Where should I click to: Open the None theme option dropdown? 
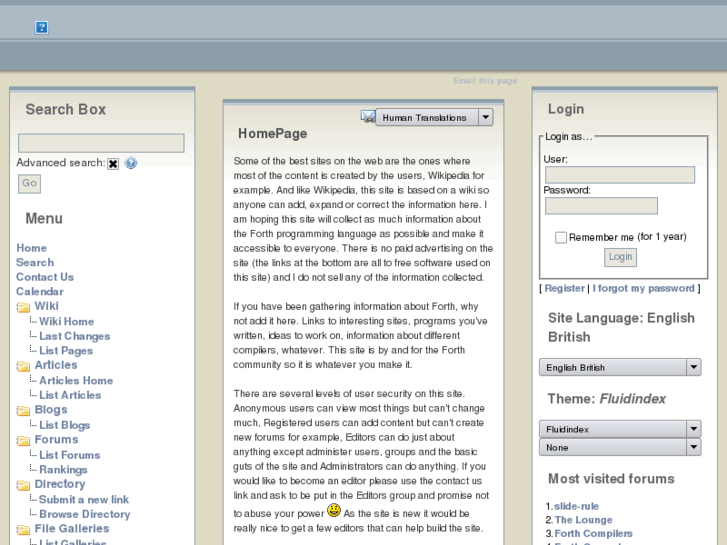[x=620, y=448]
